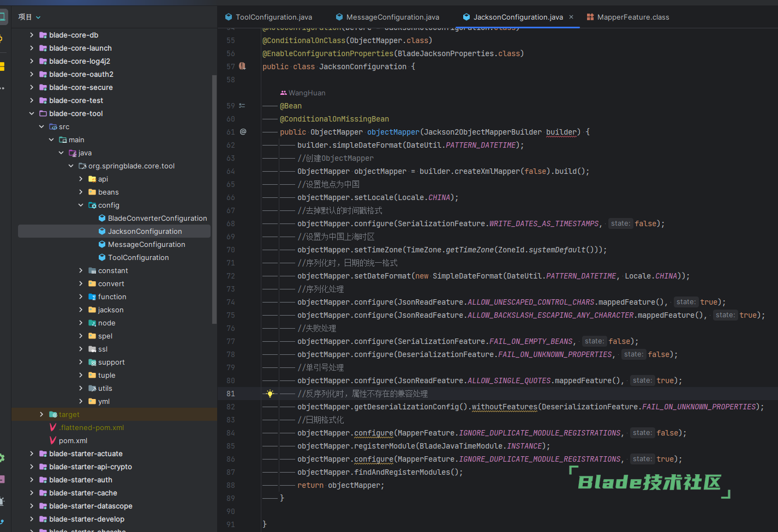Click the module folder icon of blade-core-launch
This screenshot has width=778, height=532.
click(x=43, y=48)
